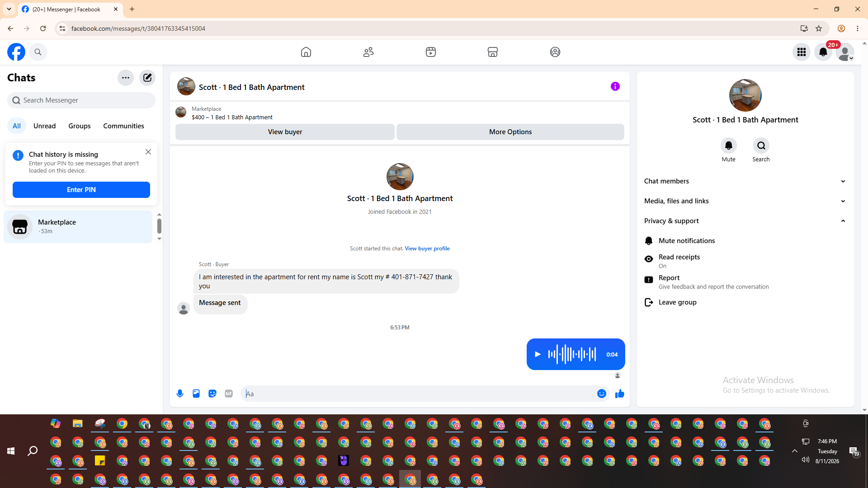Screen dimensions: 868x488
Task: Click Mute notifications option
Action: [745, 241]
